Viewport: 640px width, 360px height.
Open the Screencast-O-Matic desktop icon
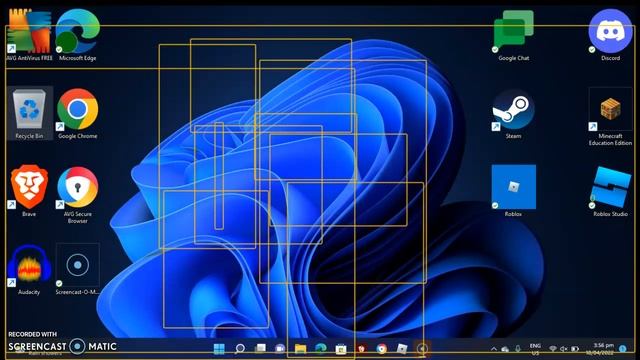click(x=78, y=269)
